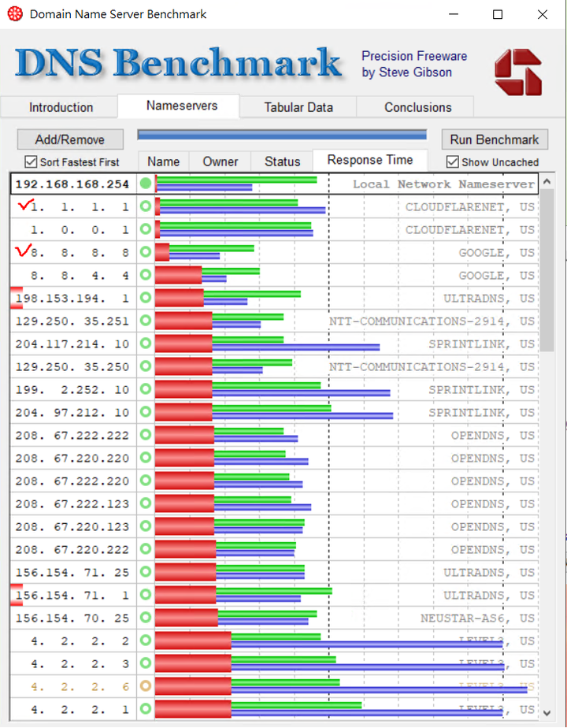567x728 pixels.
Task: Click status circle for 156.154.71.25 row
Action: tap(146, 572)
